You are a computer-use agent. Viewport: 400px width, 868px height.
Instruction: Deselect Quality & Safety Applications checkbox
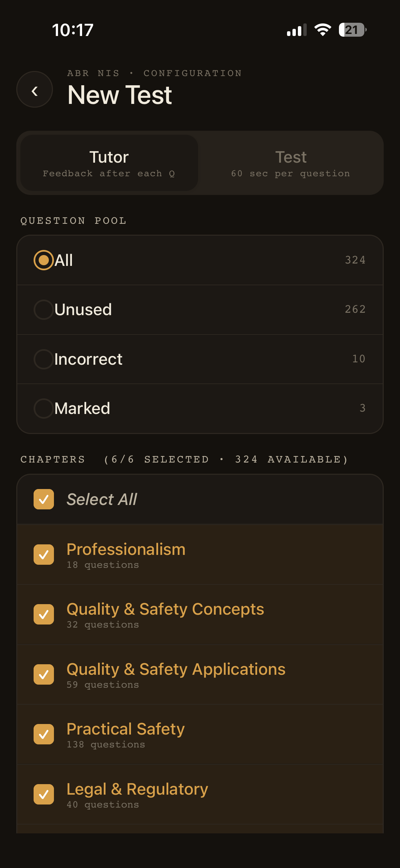tap(44, 674)
